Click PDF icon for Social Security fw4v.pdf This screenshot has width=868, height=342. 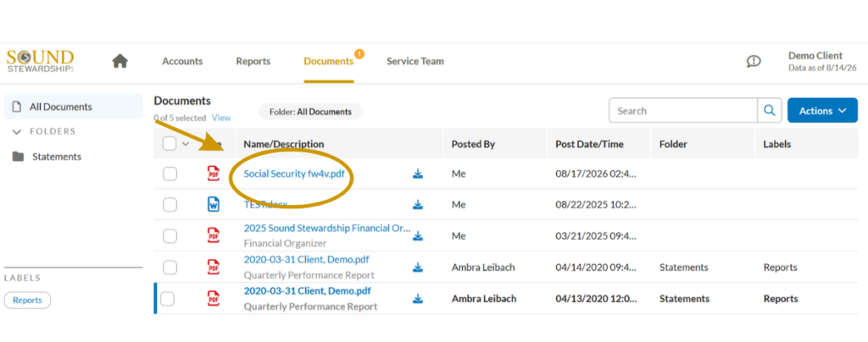point(213,174)
